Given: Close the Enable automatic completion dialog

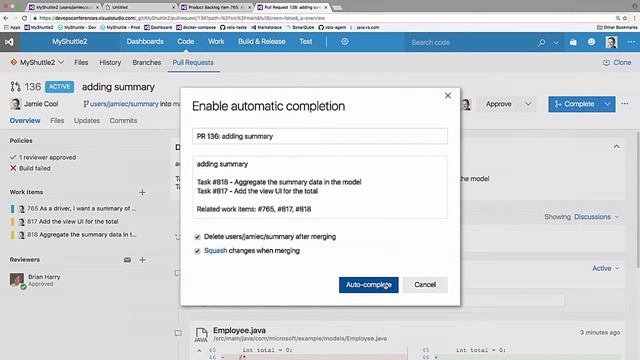Looking at the screenshot, I should (x=448, y=96).
